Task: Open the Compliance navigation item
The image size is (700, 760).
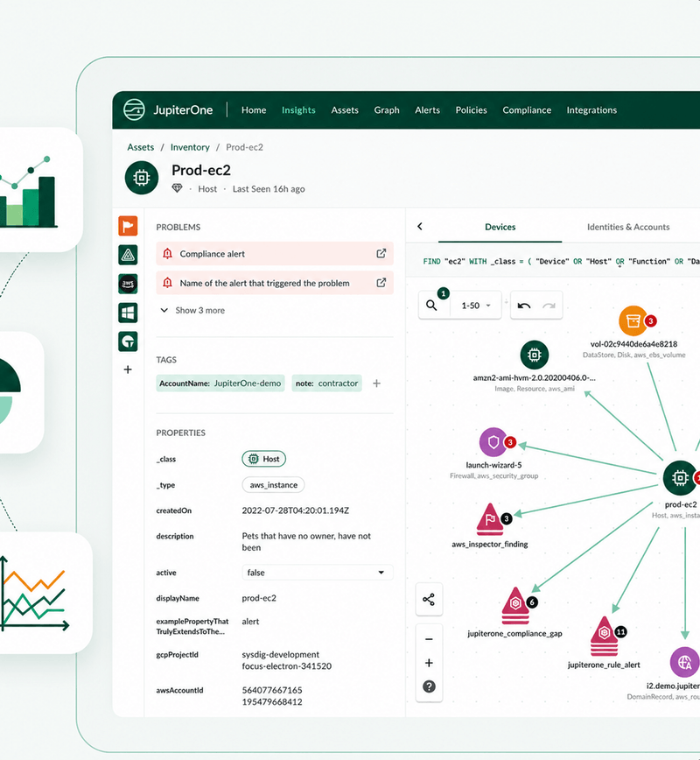Action: coord(527,110)
